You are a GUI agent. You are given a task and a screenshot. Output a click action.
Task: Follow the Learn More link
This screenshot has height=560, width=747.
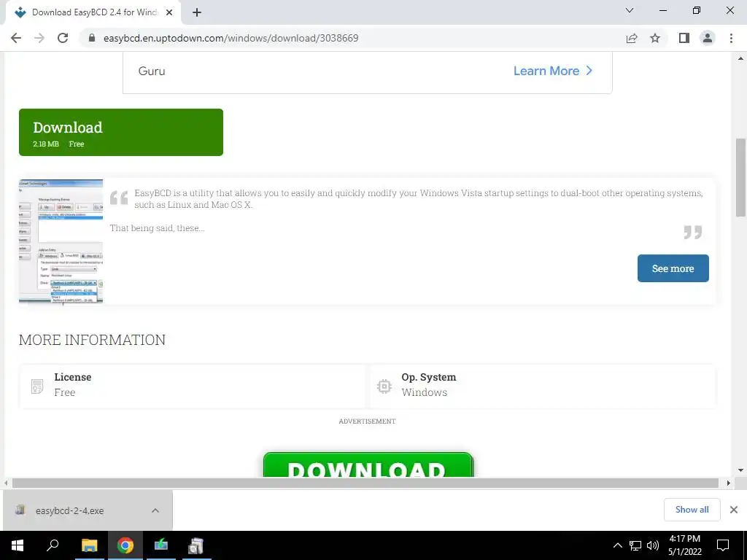[553, 71]
